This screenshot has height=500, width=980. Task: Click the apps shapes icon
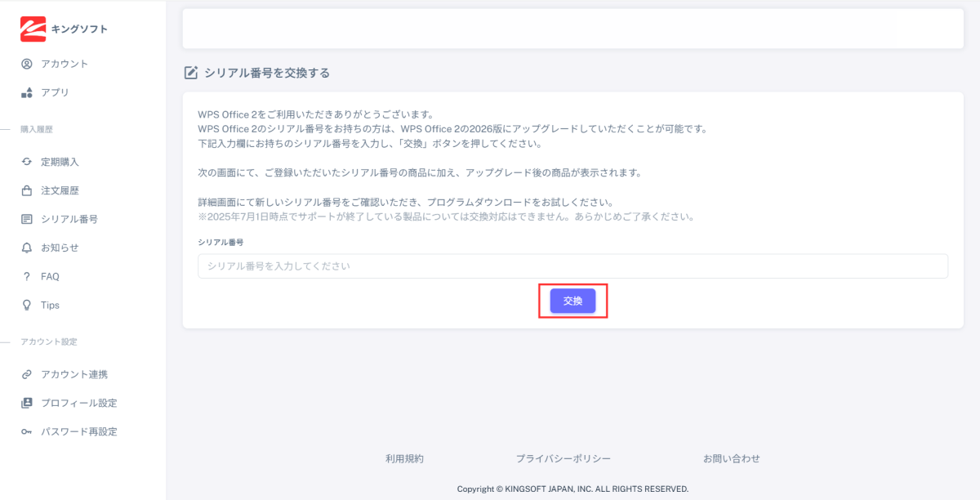27,92
